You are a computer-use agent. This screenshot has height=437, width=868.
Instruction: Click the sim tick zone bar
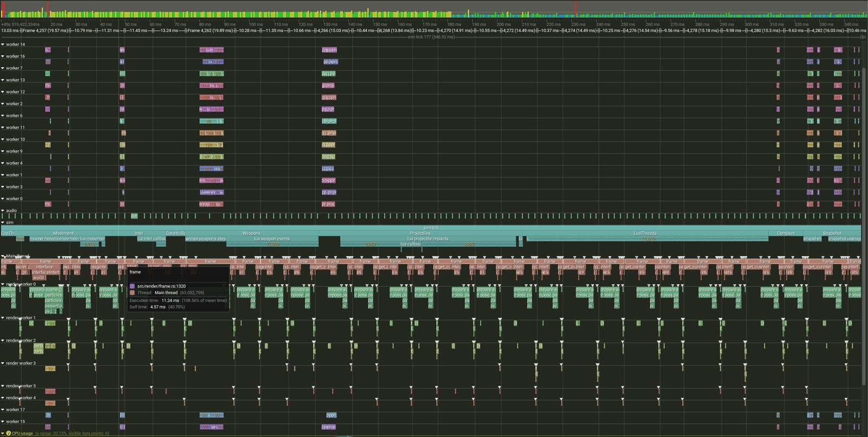point(431,228)
